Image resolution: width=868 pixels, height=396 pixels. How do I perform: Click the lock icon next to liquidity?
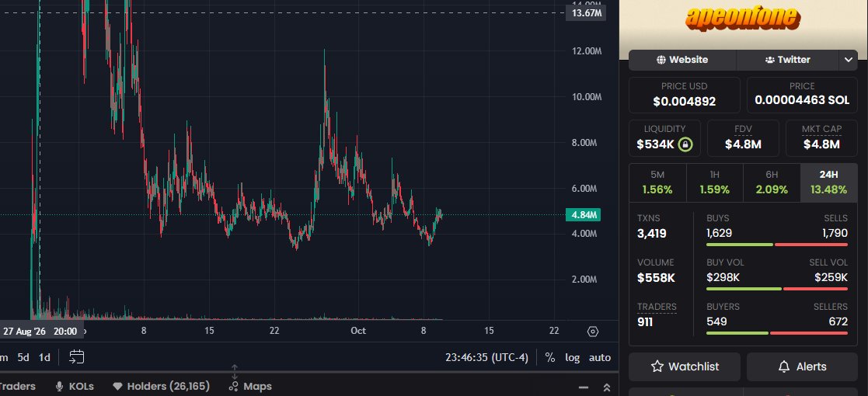(x=685, y=145)
